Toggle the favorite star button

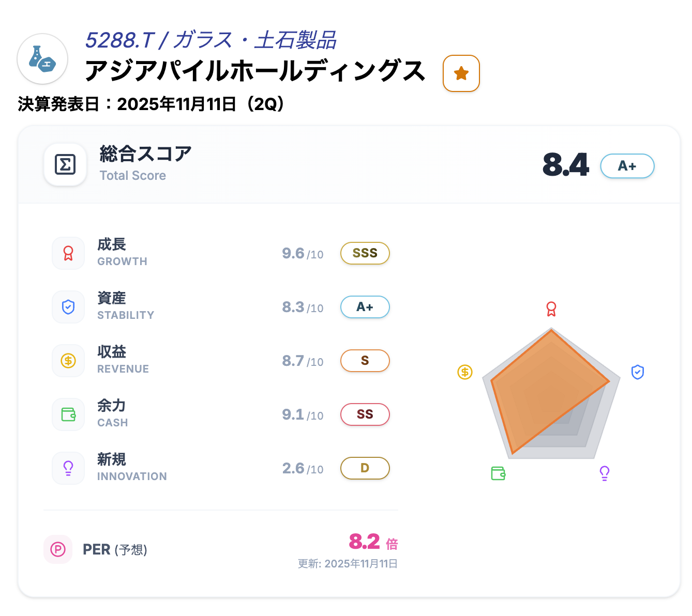tap(461, 73)
